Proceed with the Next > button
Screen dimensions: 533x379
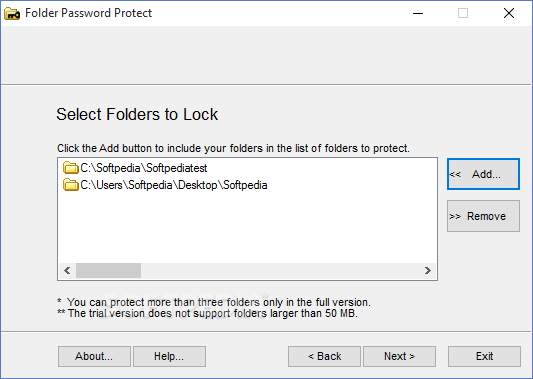click(399, 356)
